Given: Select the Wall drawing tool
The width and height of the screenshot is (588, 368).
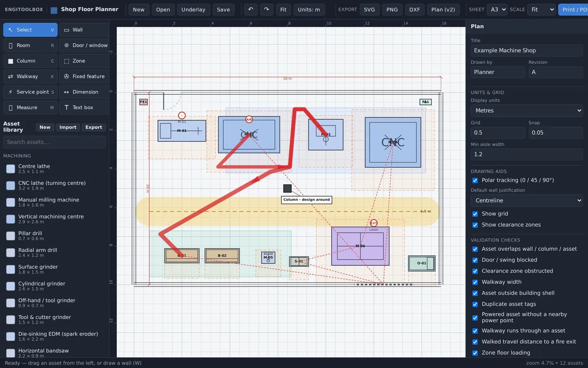Looking at the screenshot, I should [84, 30].
